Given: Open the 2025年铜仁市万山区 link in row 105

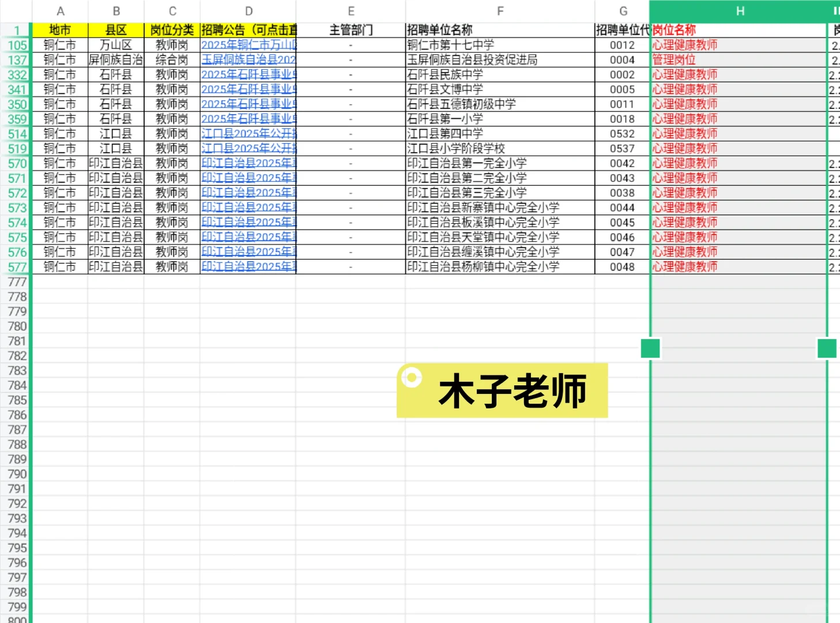Looking at the screenshot, I should (x=248, y=45).
